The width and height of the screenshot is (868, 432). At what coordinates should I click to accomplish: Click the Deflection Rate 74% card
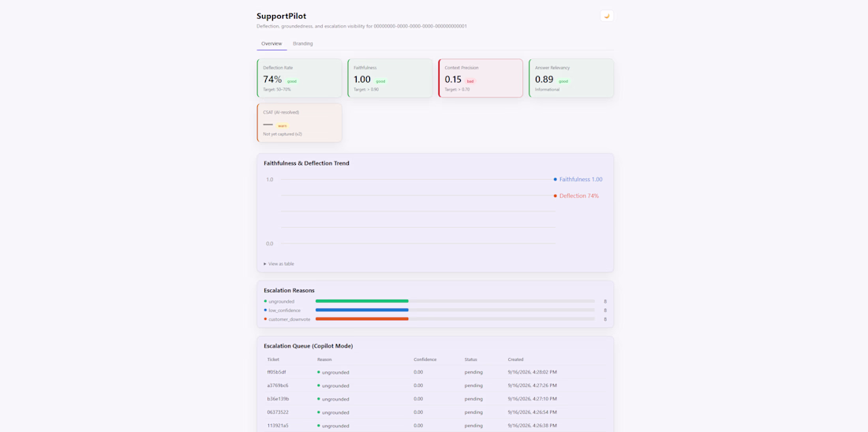(x=300, y=79)
